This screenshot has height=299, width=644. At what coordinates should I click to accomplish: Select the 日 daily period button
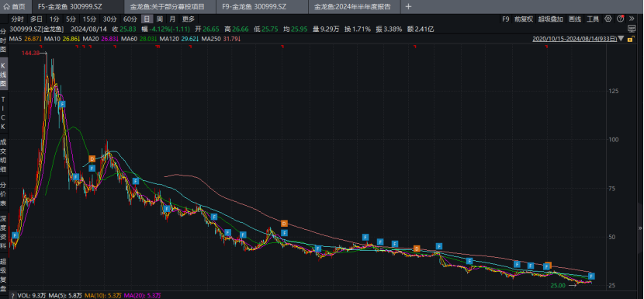[x=147, y=19]
